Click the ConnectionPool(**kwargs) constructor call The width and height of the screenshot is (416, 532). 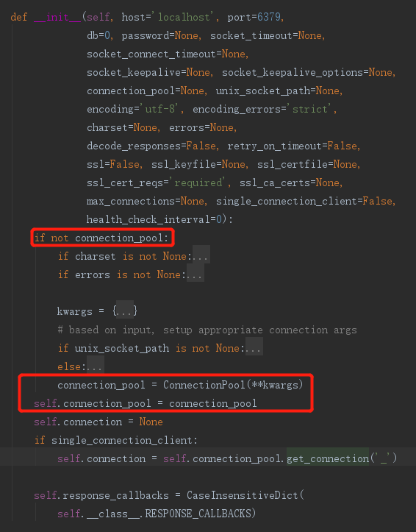[233, 385]
